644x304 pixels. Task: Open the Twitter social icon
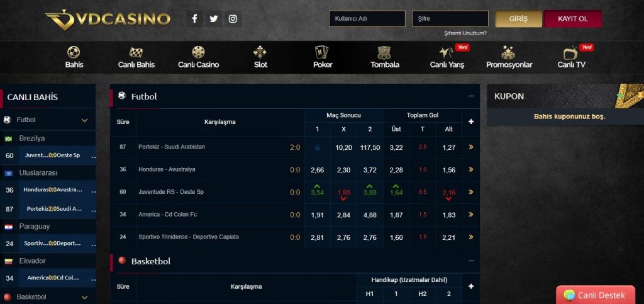[214, 19]
